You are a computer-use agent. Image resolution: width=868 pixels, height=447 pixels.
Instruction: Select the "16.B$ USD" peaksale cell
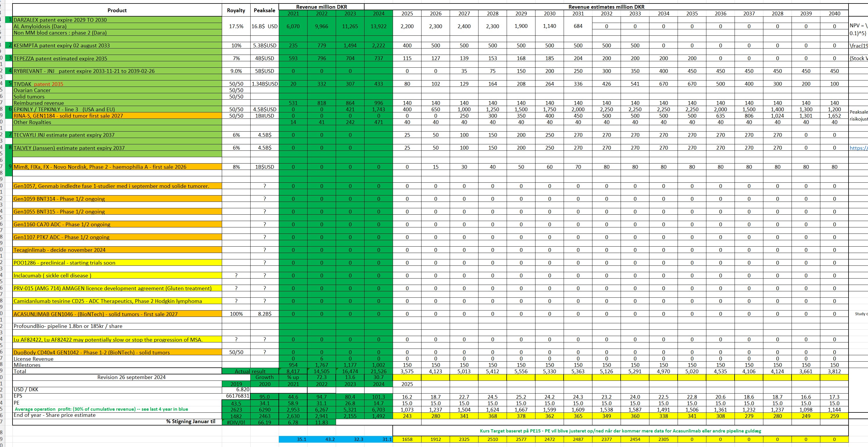[265, 26]
